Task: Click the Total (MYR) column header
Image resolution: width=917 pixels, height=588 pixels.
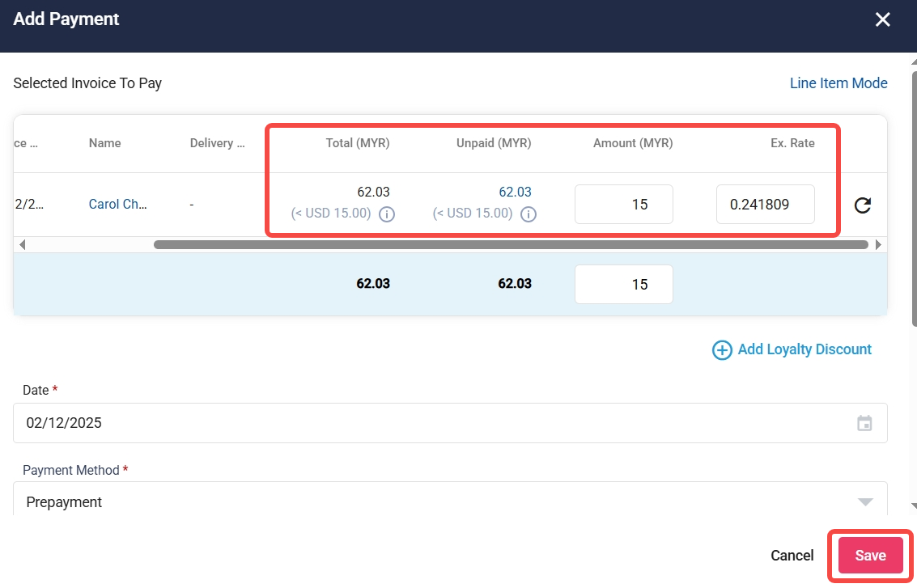Action: pos(357,143)
